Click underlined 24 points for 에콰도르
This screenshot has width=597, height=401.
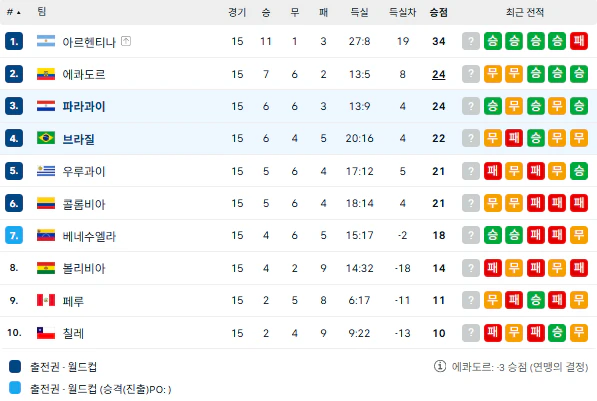pyautogui.click(x=439, y=74)
